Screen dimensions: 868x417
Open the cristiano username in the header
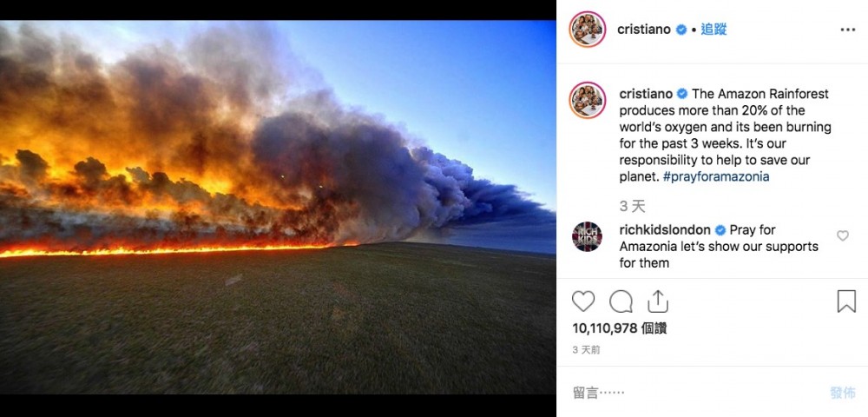pos(644,30)
